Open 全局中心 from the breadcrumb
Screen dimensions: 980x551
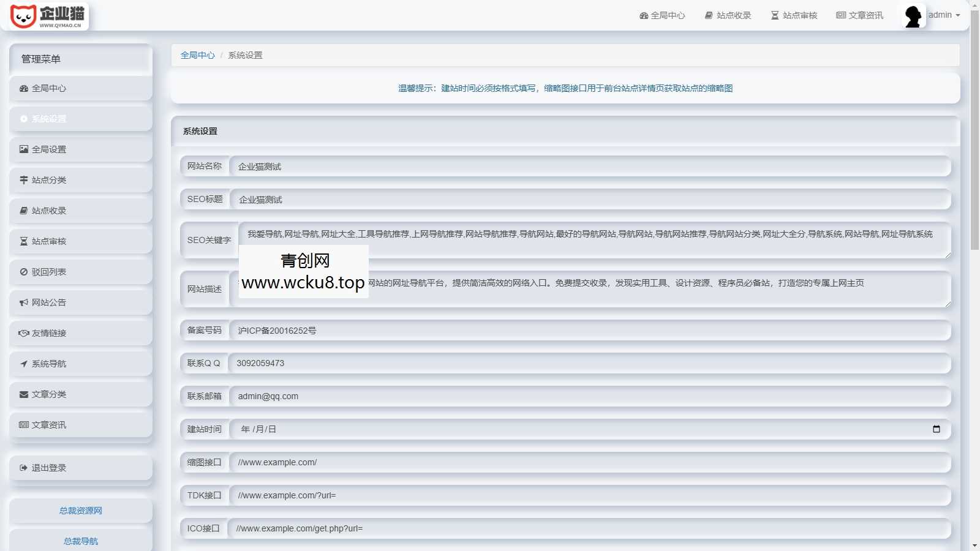tap(197, 55)
